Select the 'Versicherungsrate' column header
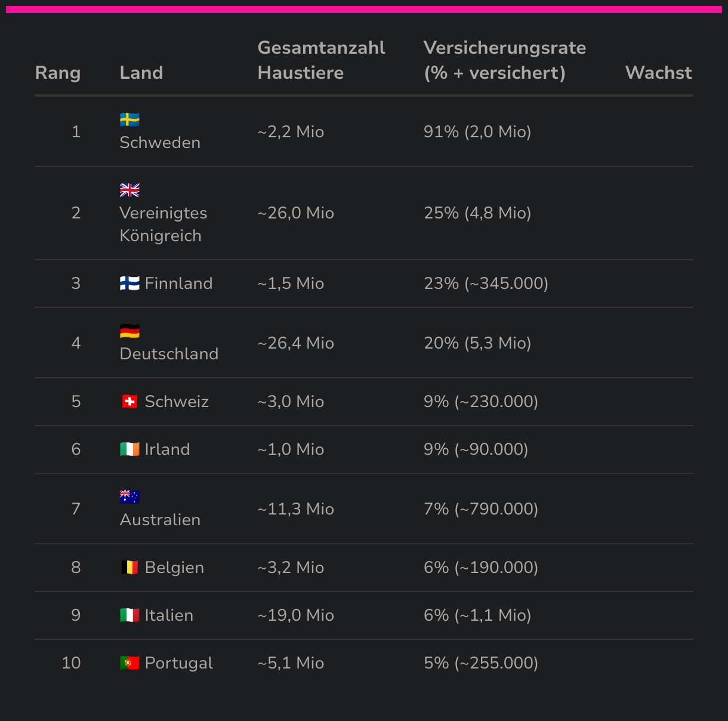 click(x=504, y=60)
